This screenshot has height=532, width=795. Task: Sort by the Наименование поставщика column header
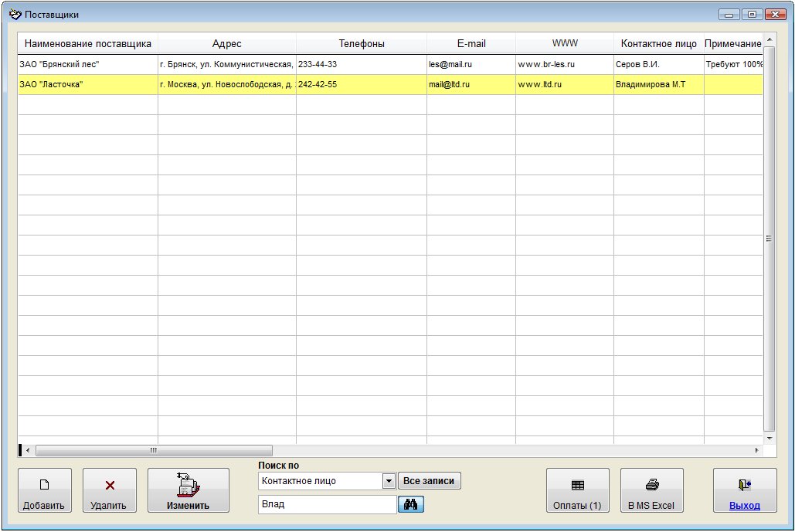point(88,43)
